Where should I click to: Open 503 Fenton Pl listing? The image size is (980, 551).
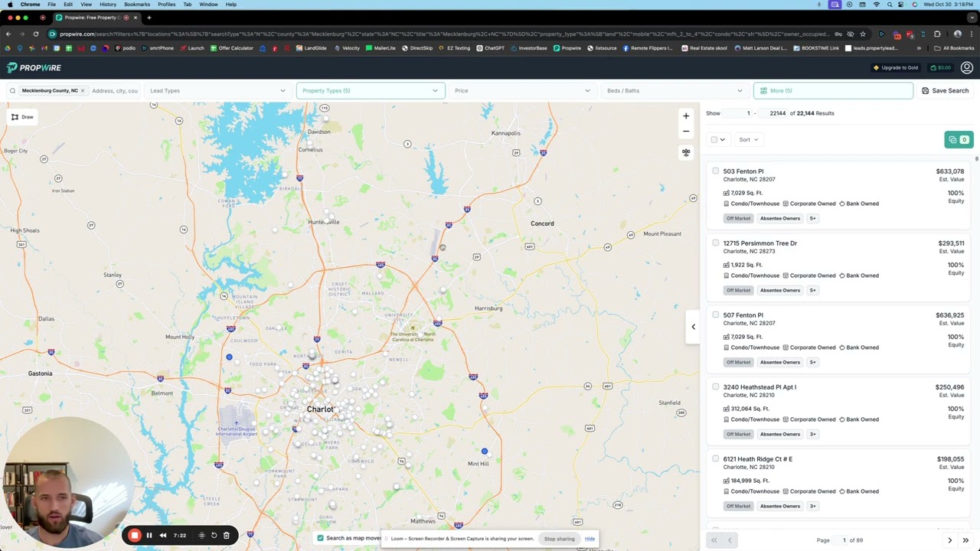pos(743,171)
